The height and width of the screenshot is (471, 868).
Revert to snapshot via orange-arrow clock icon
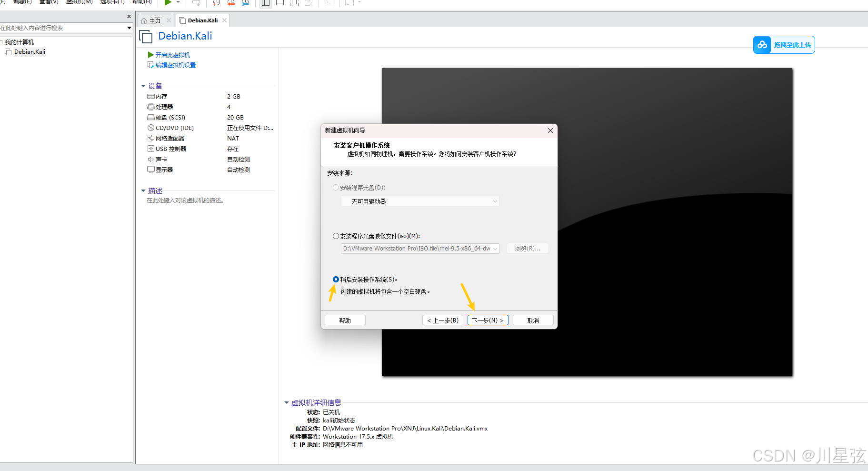click(231, 2)
